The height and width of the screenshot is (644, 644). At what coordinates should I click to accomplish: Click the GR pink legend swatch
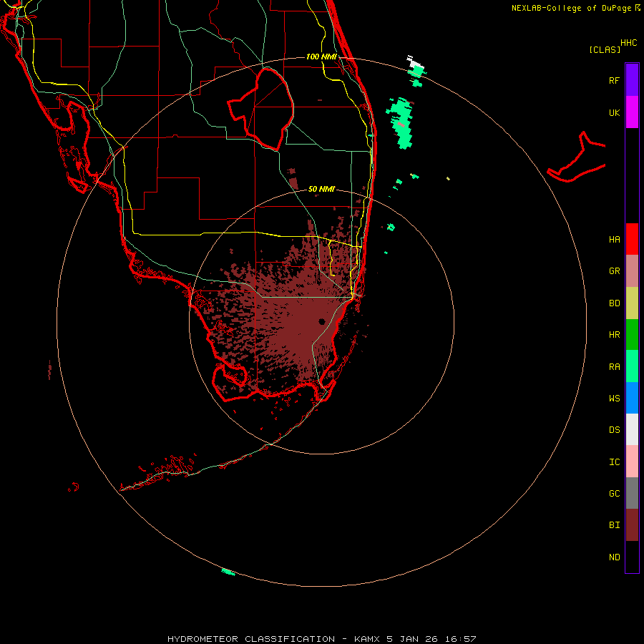point(632,271)
